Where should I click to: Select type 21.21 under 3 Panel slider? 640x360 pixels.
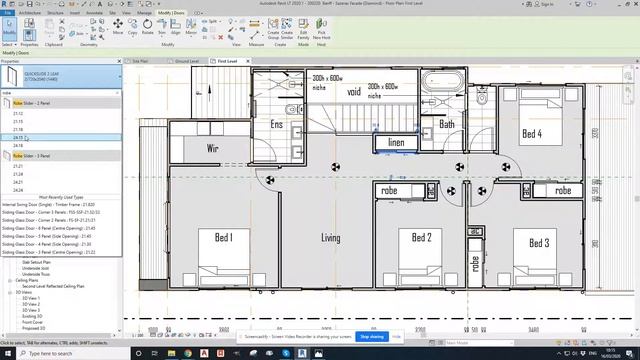point(61,166)
